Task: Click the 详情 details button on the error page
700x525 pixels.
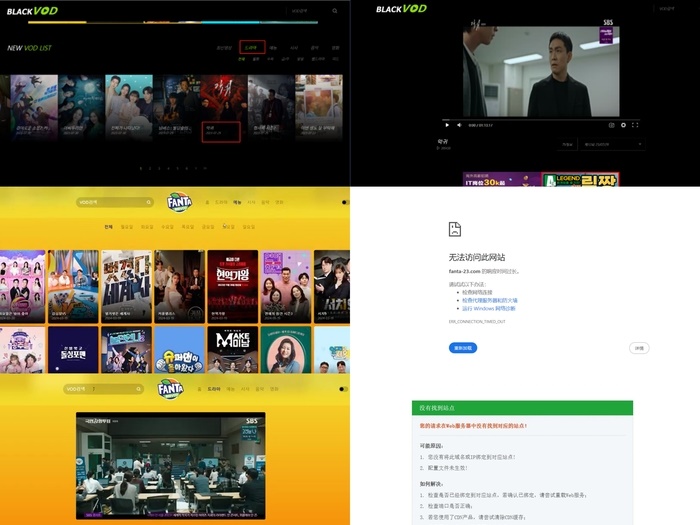Action: 639,348
